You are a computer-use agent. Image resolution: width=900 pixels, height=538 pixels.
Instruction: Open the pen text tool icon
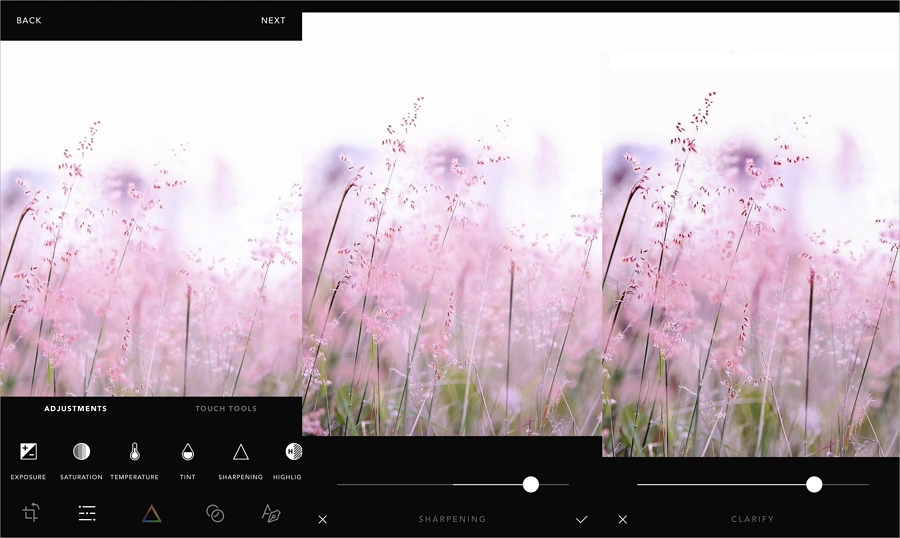(271, 513)
